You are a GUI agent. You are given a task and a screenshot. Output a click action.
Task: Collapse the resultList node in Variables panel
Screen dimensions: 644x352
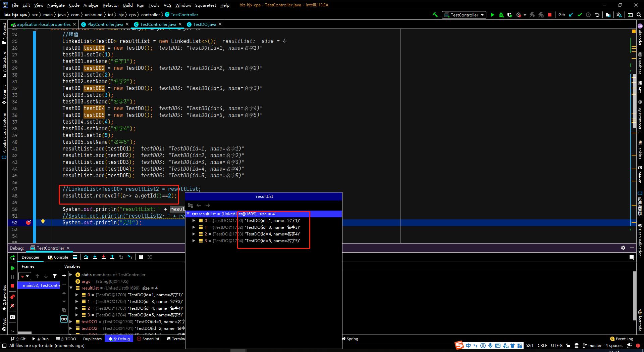[x=71, y=288]
